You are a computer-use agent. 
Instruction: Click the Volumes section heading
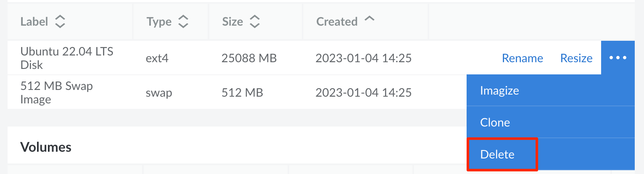[x=46, y=147]
